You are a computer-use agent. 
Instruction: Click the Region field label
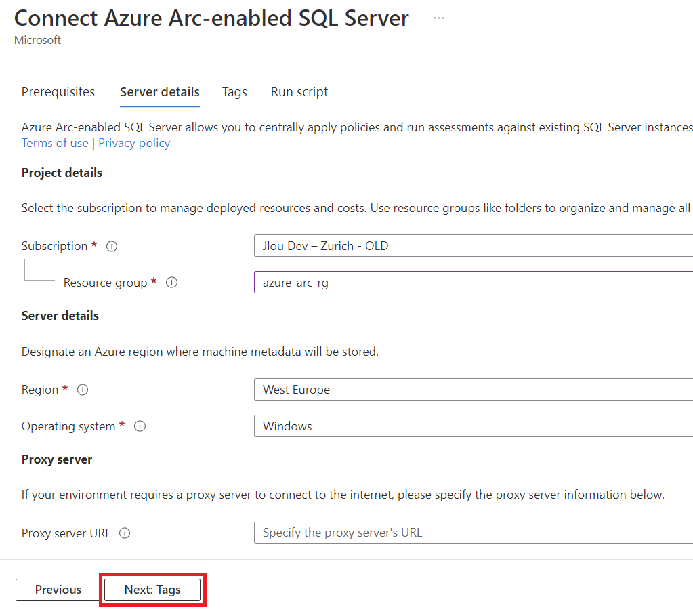(40, 390)
